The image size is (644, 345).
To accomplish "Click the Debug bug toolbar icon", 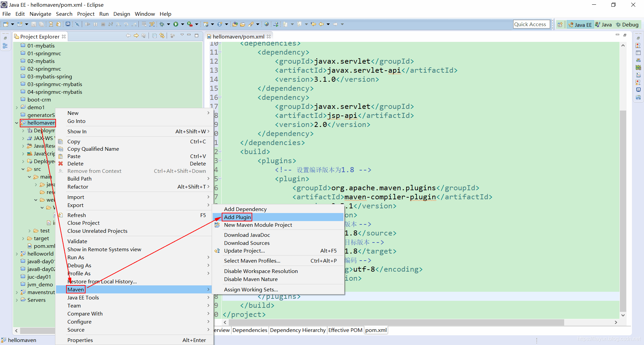I will tap(162, 24).
